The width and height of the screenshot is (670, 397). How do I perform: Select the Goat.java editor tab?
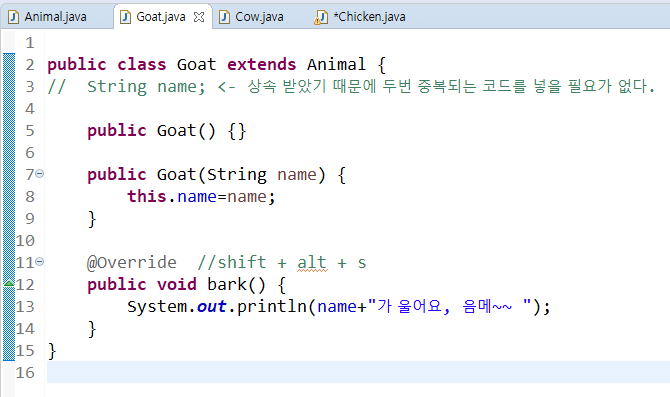(x=161, y=17)
